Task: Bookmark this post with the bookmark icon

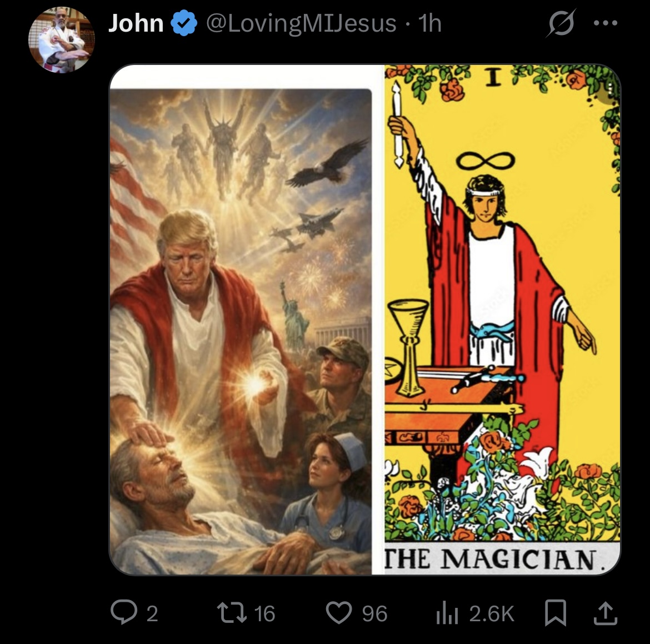Action: click(555, 613)
